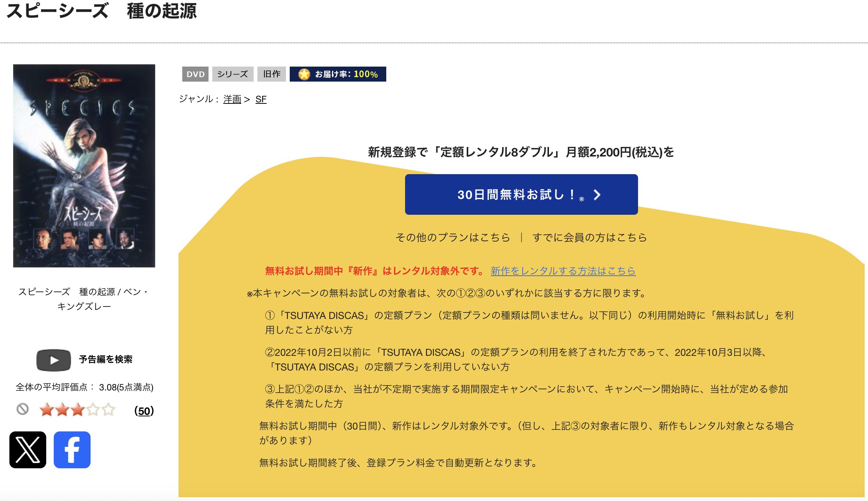This screenshot has height=501, width=868.
Task: Click the chevron arrow on free trial button
Action: pos(597,194)
